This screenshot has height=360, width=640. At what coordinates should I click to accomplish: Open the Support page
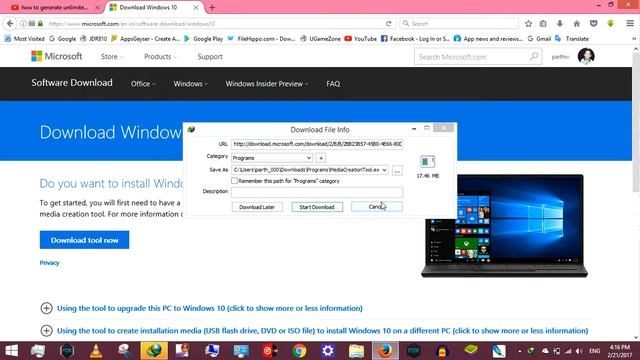tap(210, 57)
